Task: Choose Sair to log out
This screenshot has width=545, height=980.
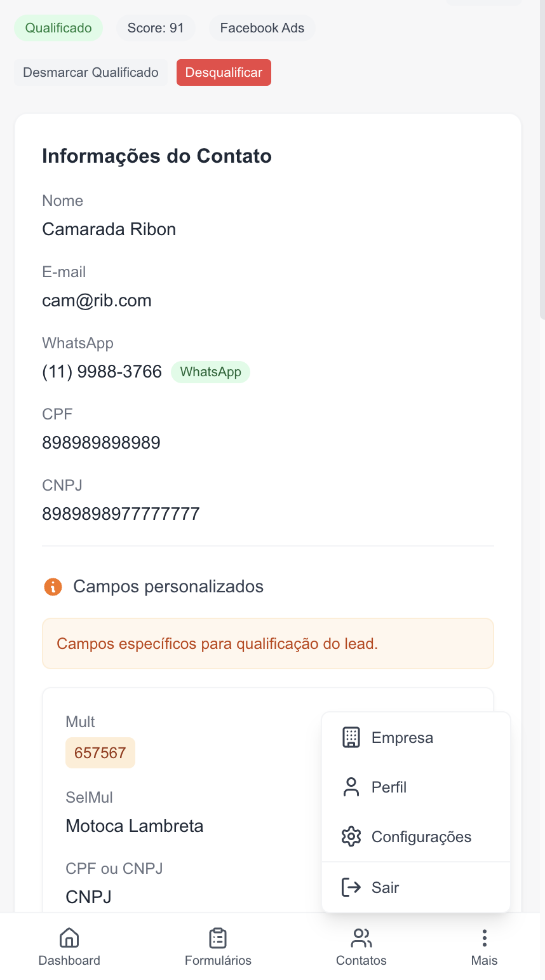Action: (x=386, y=887)
